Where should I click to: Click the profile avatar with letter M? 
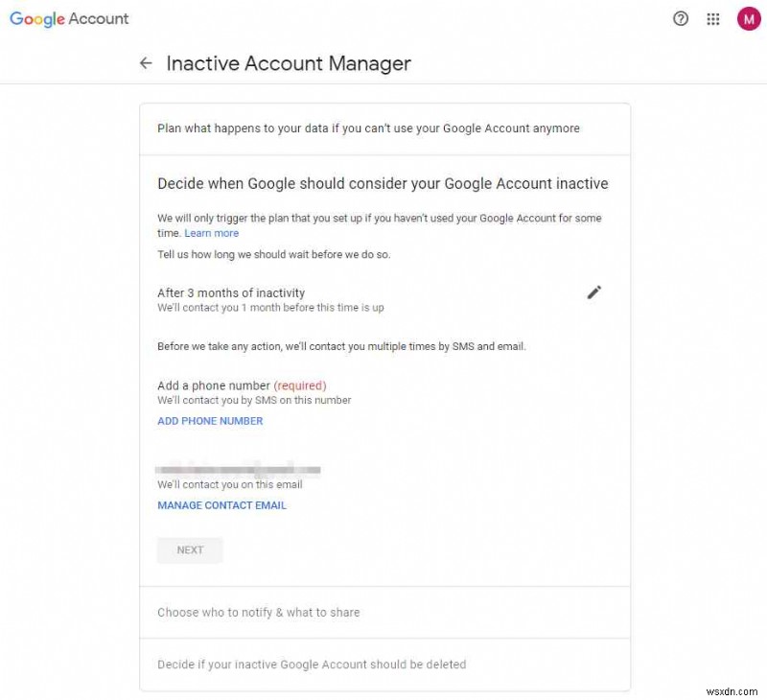coord(748,18)
